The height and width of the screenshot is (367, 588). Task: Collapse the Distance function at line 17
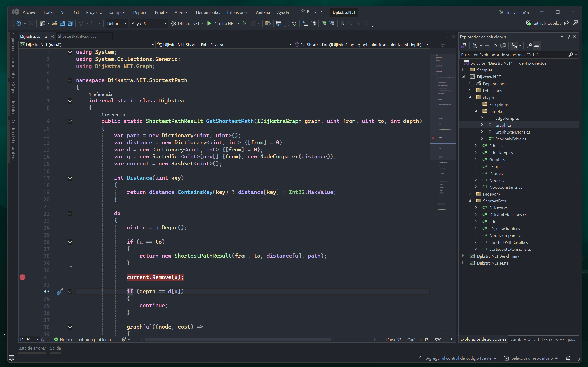click(x=70, y=178)
